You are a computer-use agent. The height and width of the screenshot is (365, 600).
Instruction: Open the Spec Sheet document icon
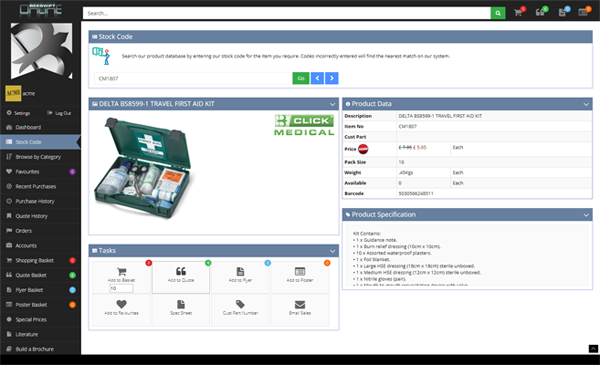tap(181, 304)
